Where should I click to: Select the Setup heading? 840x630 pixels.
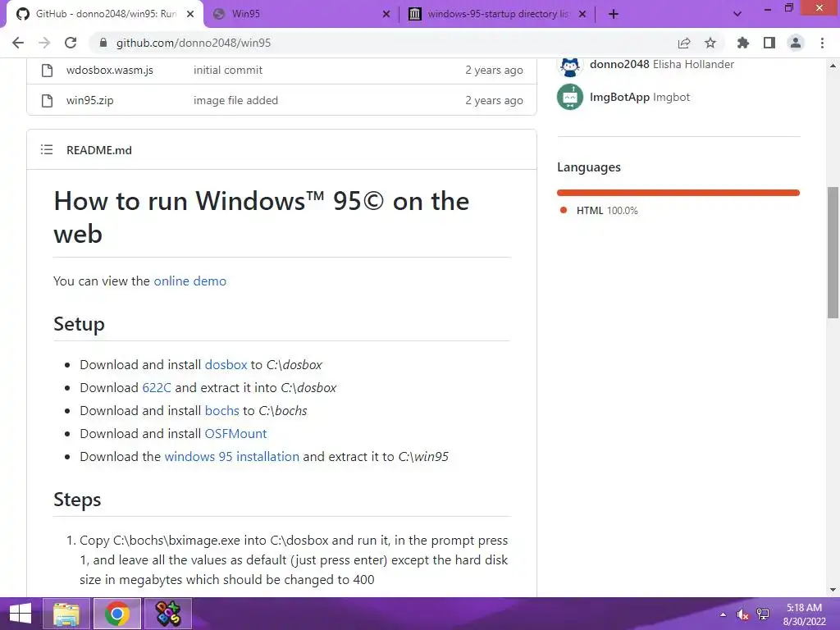(x=79, y=324)
